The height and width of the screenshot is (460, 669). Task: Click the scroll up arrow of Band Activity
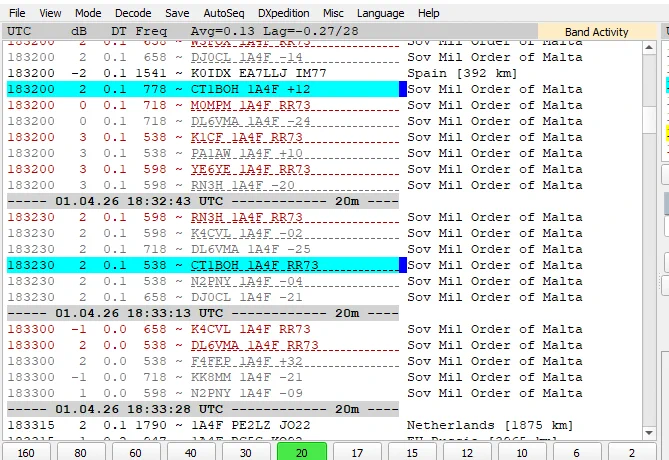coord(649,47)
